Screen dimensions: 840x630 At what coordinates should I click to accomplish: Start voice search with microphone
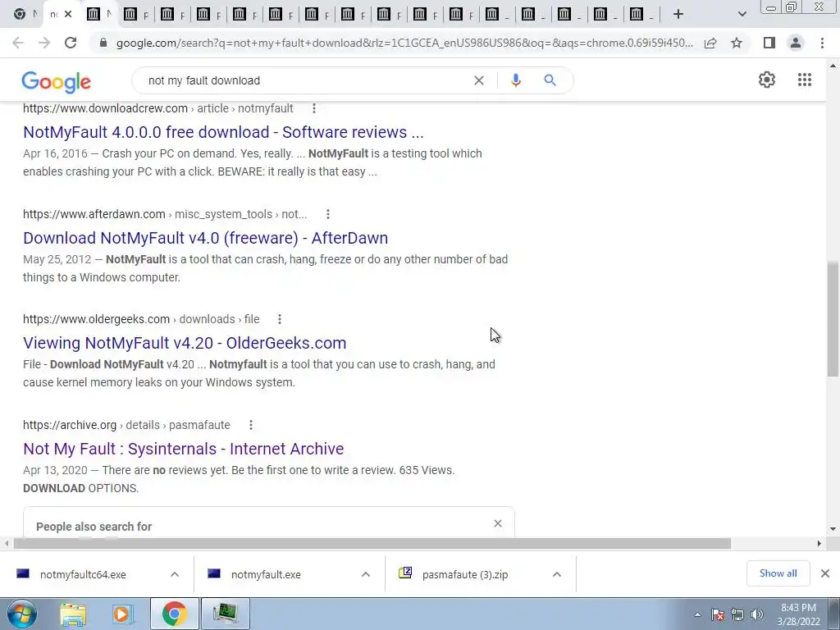point(516,80)
